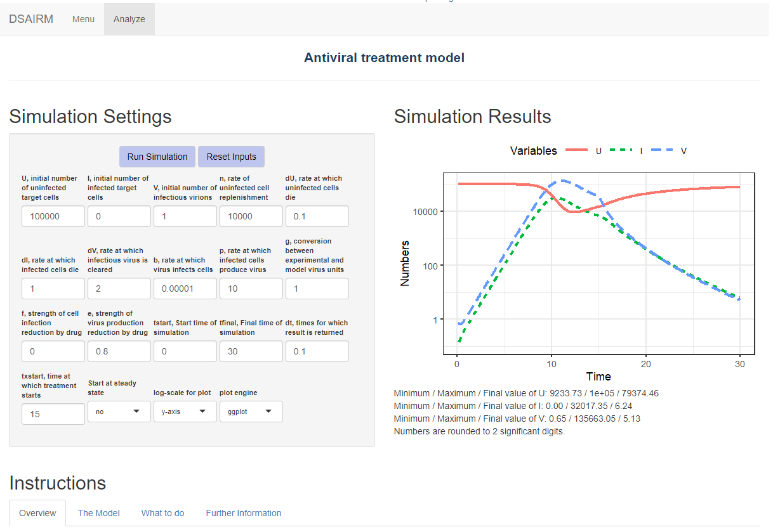Edit dt result time step field
The image size is (773, 532).
317,351
